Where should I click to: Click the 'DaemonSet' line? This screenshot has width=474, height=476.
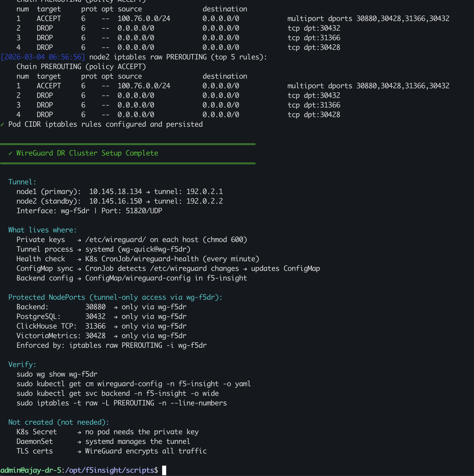tap(103, 442)
